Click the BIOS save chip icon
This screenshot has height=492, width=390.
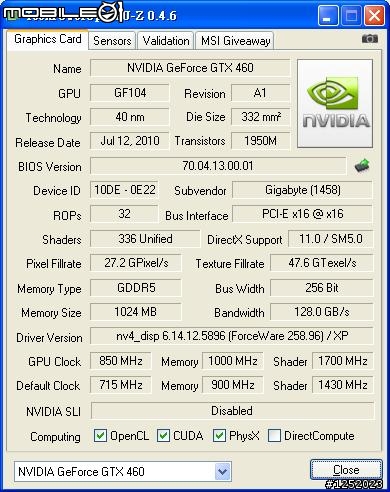362,165
